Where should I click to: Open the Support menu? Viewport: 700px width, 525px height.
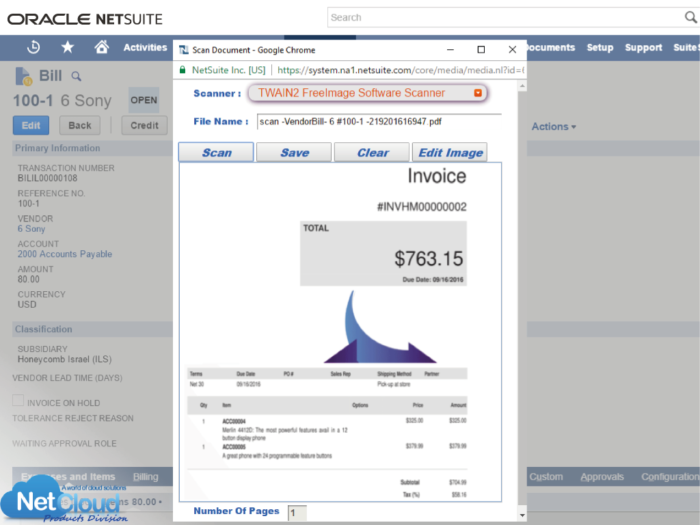point(643,47)
